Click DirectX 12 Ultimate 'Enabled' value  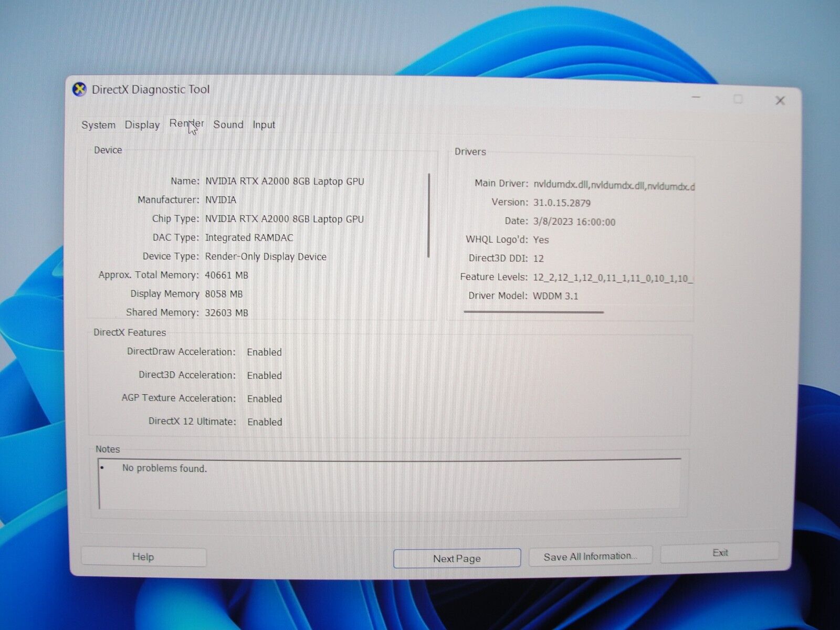(265, 422)
